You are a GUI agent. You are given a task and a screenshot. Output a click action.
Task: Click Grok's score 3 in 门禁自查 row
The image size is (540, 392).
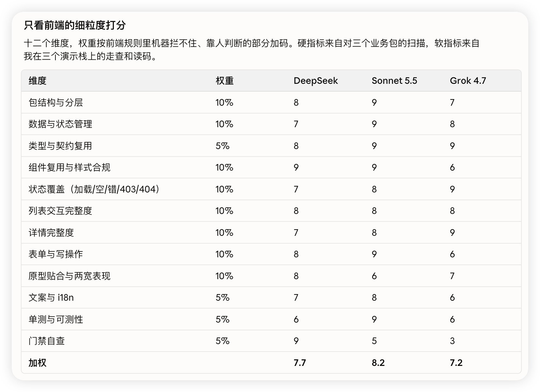[x=452, y=341]
